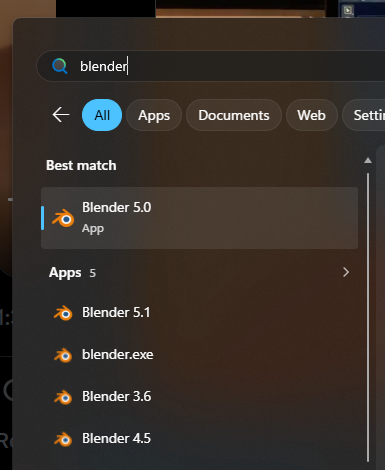Switch to the Settings filter tab

pos(365,115)
